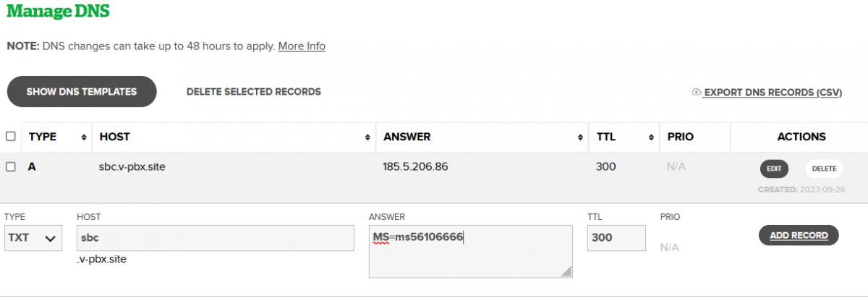Delete the 185.5.206.86 A record
This screenshot has width=868, height=298.
point(824,169)
